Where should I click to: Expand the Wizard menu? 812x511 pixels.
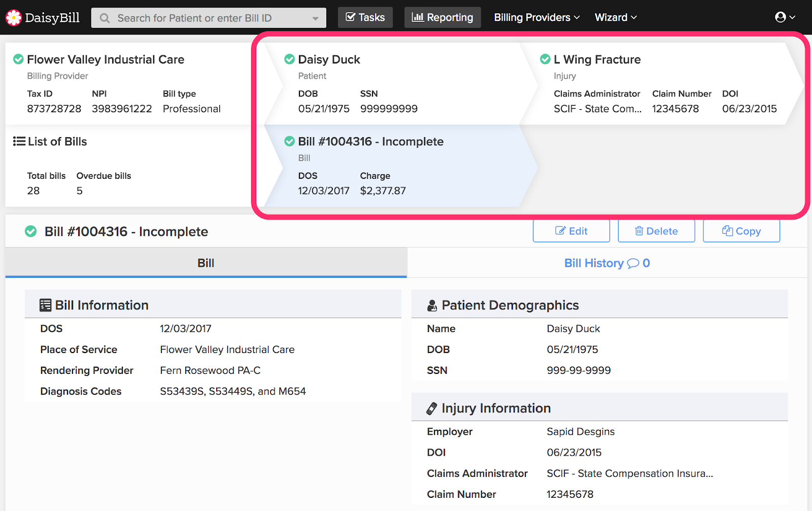click(x=616, y=17)
